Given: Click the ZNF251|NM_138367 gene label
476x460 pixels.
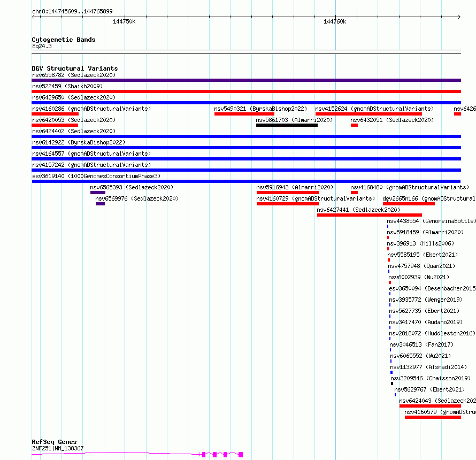Looking at the screenshot, I should (x=58, y=448).
